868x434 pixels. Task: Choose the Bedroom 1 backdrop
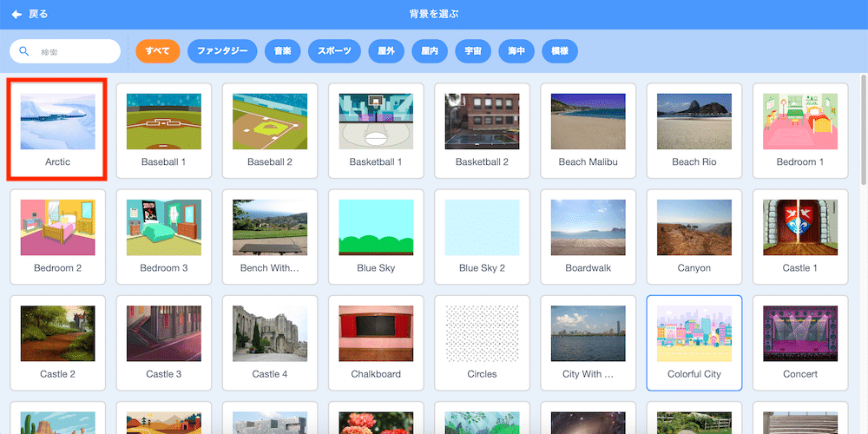(800, 131)
